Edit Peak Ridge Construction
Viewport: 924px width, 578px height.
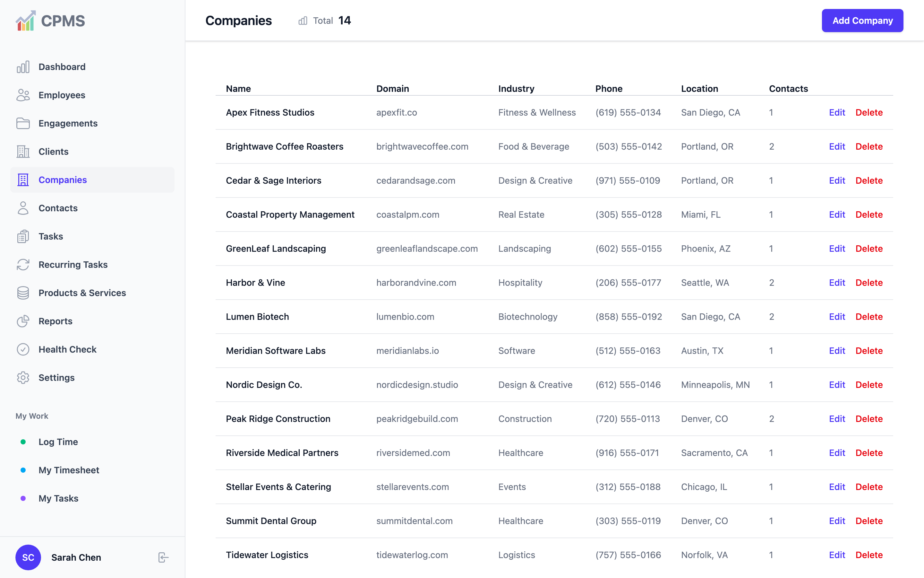pos(837,419)
